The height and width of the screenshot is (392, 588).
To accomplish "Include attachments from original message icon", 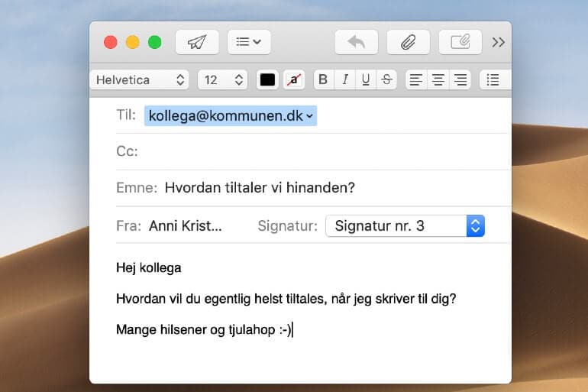I will [460, 42].
